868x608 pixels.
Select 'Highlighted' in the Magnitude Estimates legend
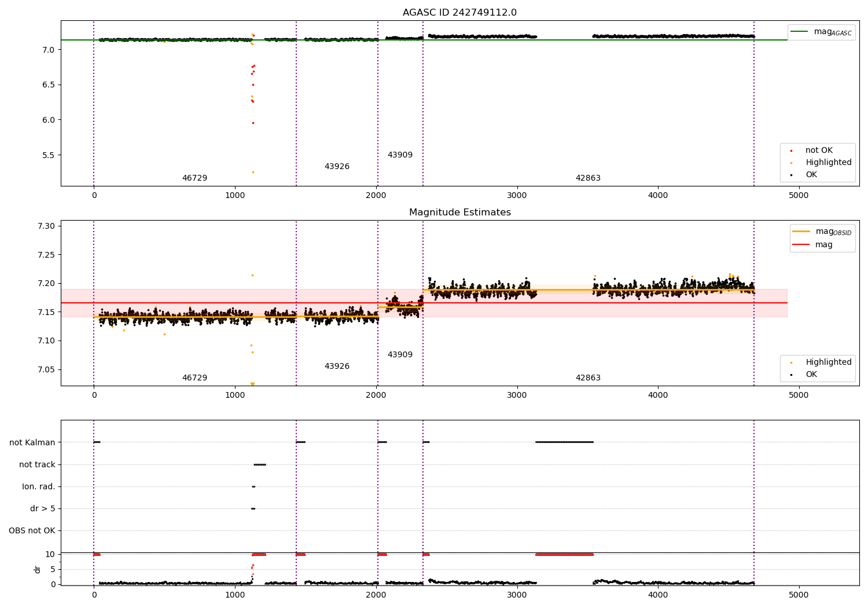click(829, 362)
